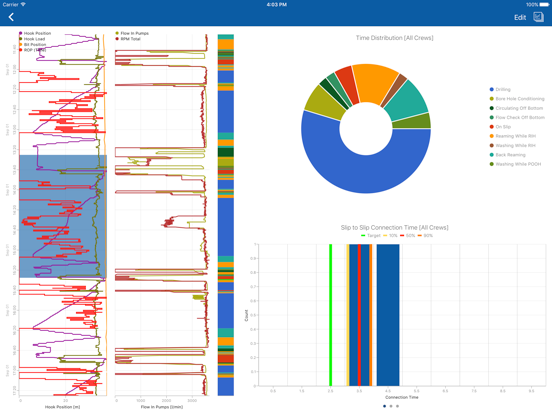
Task: Tap the Wi-Fi icon in status bar
Action: [23, 5]
